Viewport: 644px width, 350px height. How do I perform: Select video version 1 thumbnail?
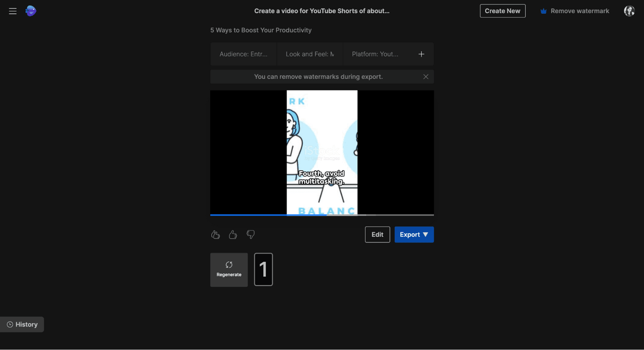pyautogui.click(x=263, y=270)
